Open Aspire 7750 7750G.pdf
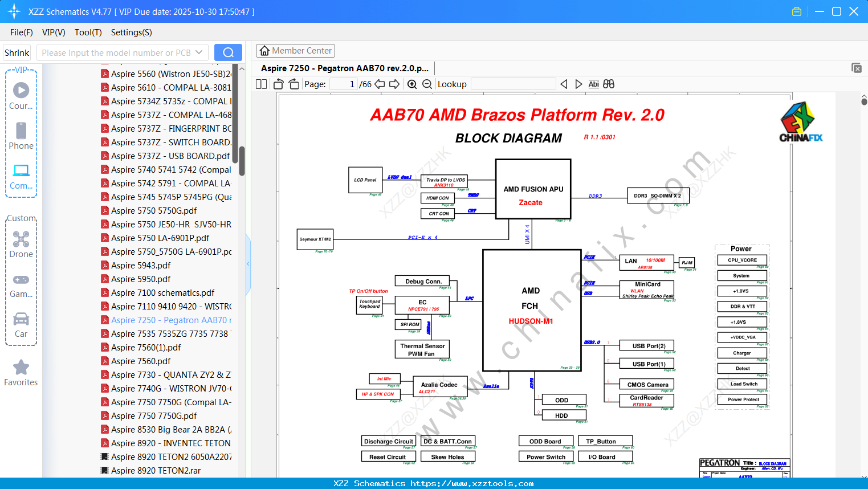 pyautogui.click(x=154, y=416)
